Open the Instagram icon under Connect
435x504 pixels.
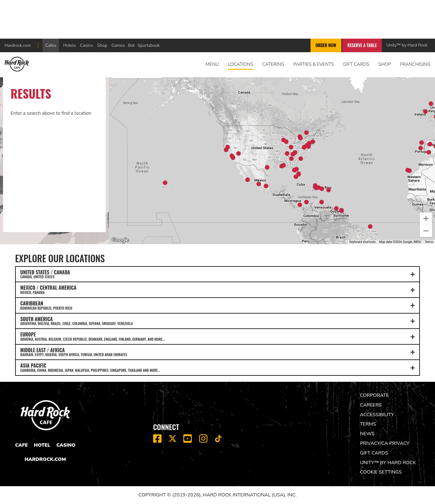click(203, 439)
